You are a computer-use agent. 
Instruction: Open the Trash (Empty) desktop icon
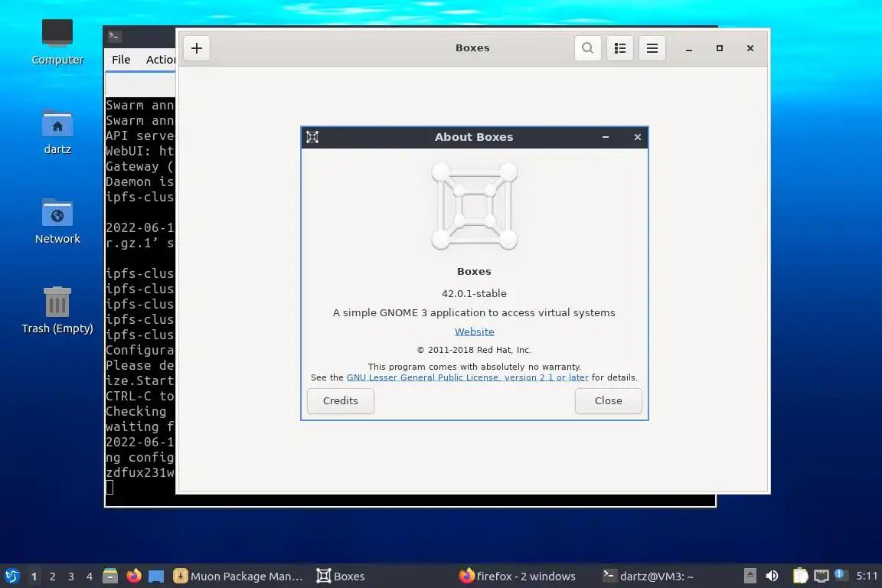[57, 311]
